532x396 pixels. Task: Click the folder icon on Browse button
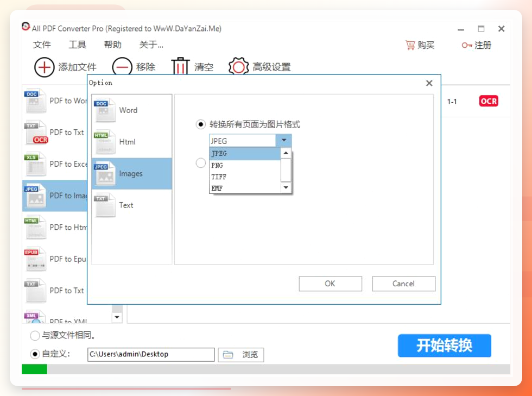(228, 355)
